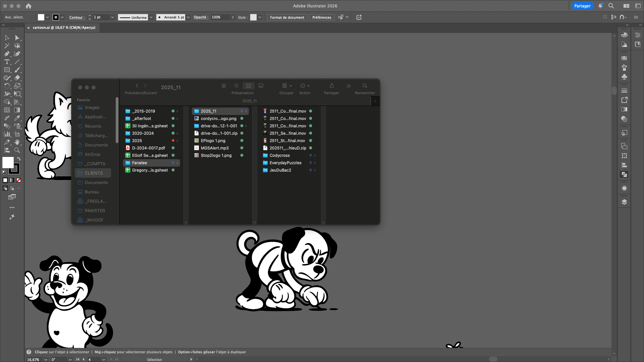Switch Finder to column view
This screenshot has width=644, height=362.
coord(248,86)
